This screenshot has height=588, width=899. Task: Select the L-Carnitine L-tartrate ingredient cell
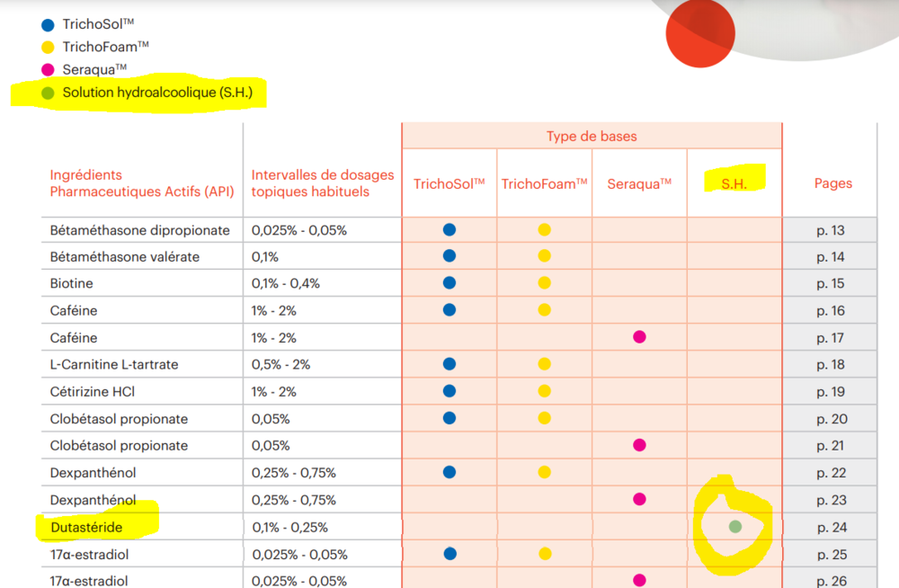click(x=114, y=365)
